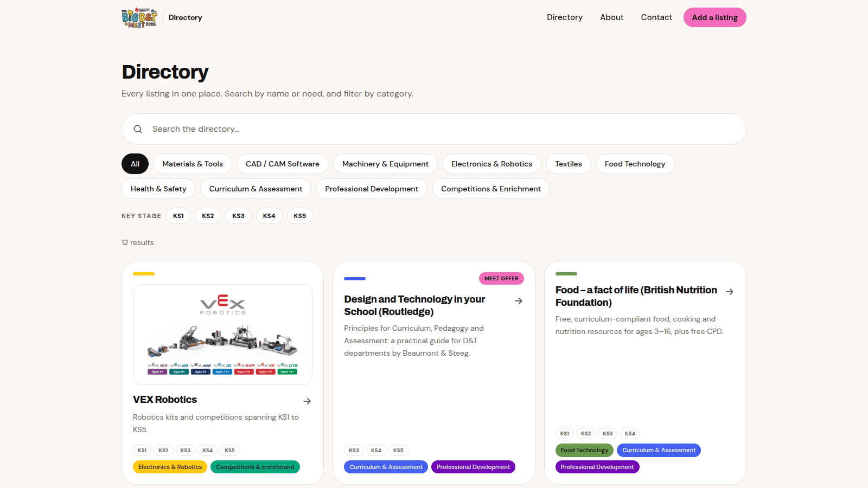
Task: Open VEX Robotics via its arrow icon
Action: 307,401
